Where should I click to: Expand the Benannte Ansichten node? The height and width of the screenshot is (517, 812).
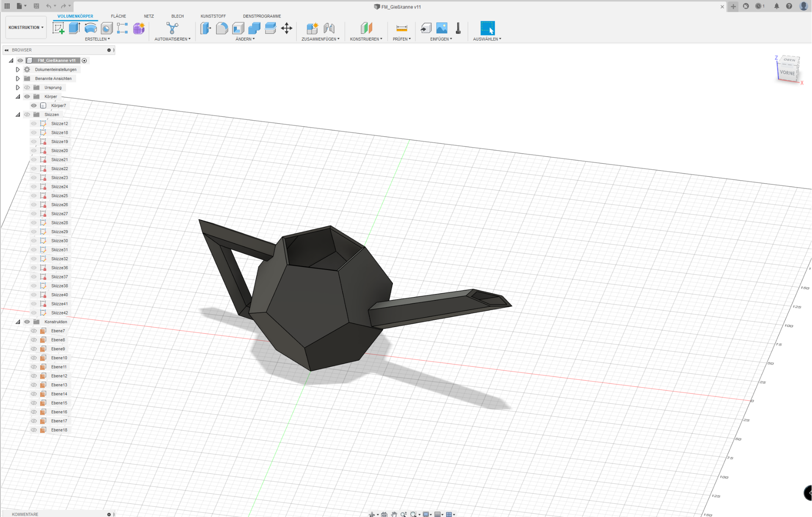[x=18, y=79]
